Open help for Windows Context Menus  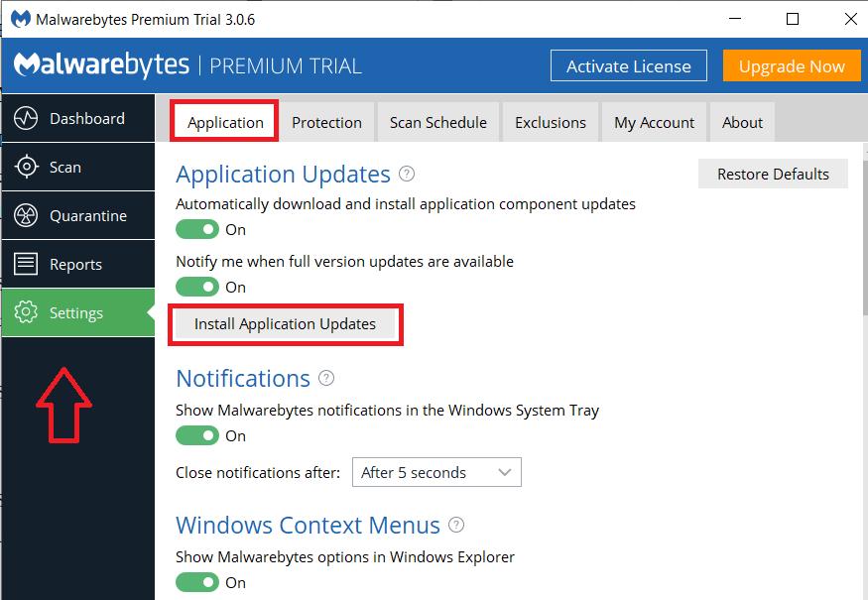(456, 525)
